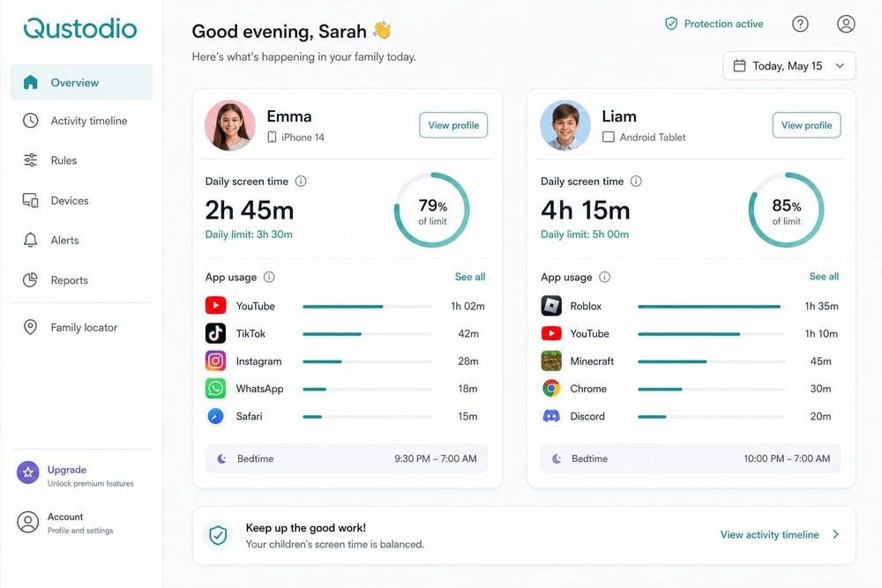The image size is (882, 588).
Task: Open Family locator
Action: 81,327
